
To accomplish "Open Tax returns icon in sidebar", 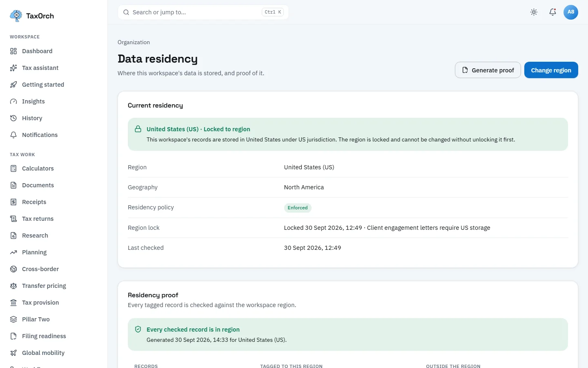I will tap(13, 219).
